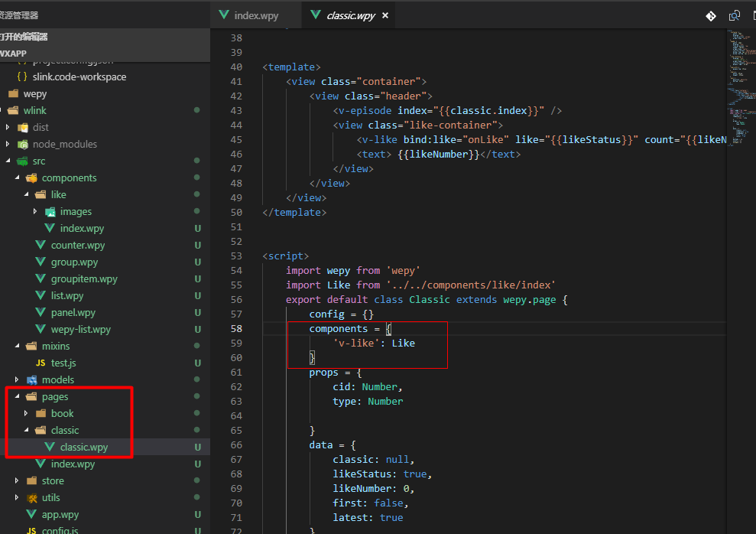Click the open editors section header
This screenshot has width=756, height=534.
[105, 37]
